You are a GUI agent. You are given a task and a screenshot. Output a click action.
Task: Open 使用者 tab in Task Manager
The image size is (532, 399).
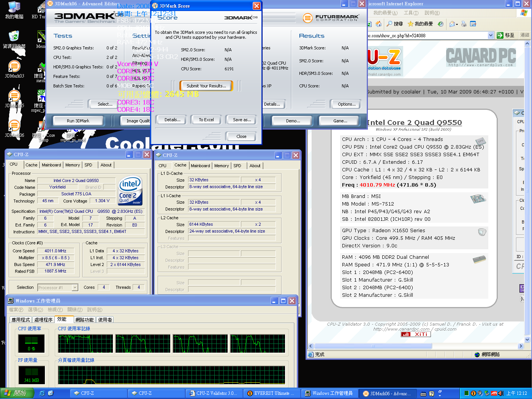click(x=105, y=320)
